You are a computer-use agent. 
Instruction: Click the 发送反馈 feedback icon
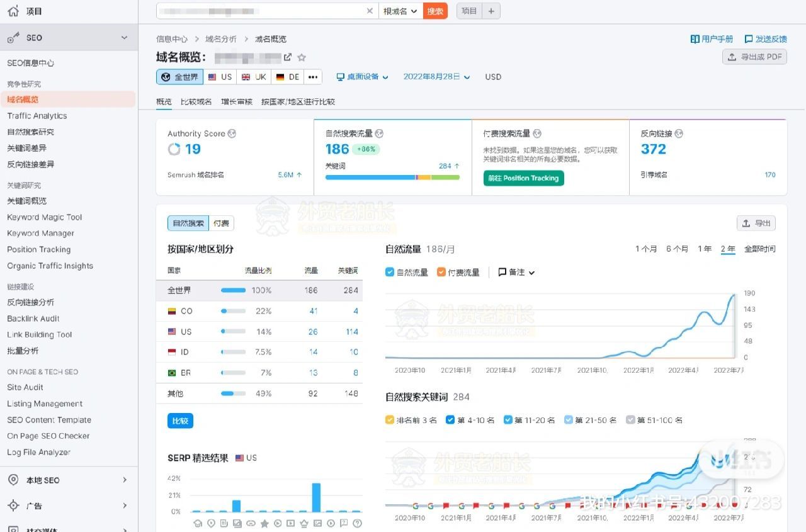point(749,38)
